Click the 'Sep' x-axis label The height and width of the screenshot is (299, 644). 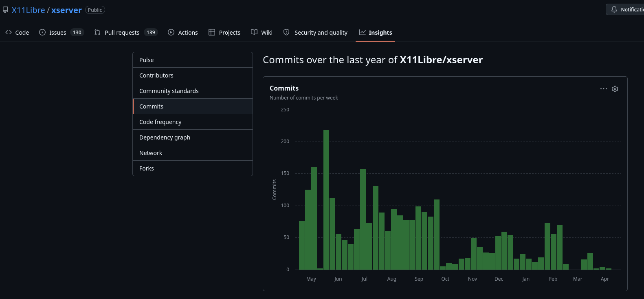click(x=419, y=279)
